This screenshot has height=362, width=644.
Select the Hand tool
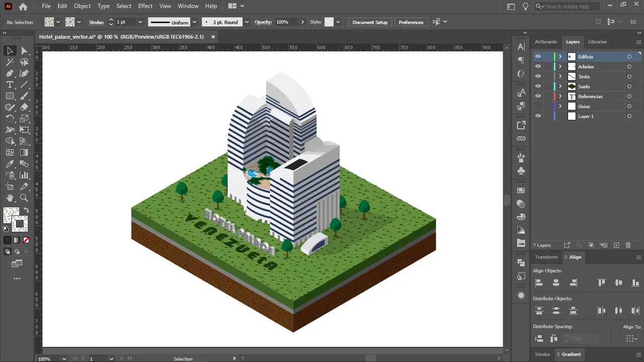click(x=10, y=198)
